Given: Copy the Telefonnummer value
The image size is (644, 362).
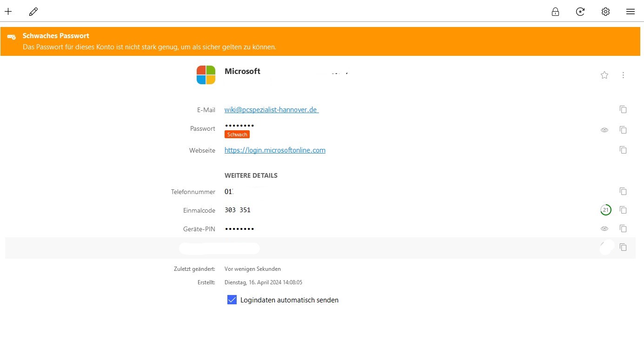Looking at the screenshot, I should point(623,191).
